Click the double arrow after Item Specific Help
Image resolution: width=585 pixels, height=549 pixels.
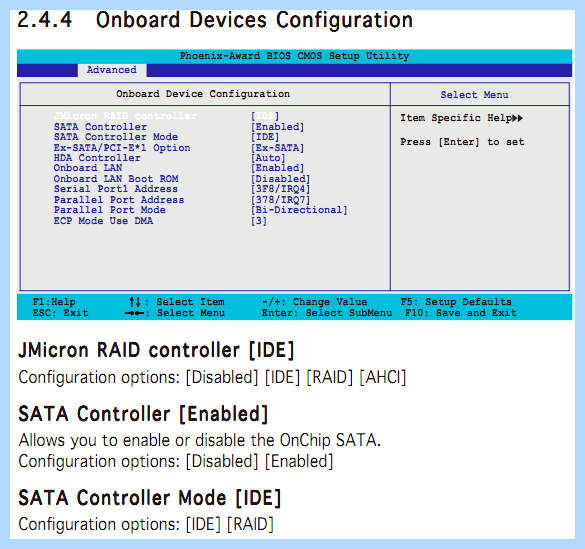[x=517, y=118]
